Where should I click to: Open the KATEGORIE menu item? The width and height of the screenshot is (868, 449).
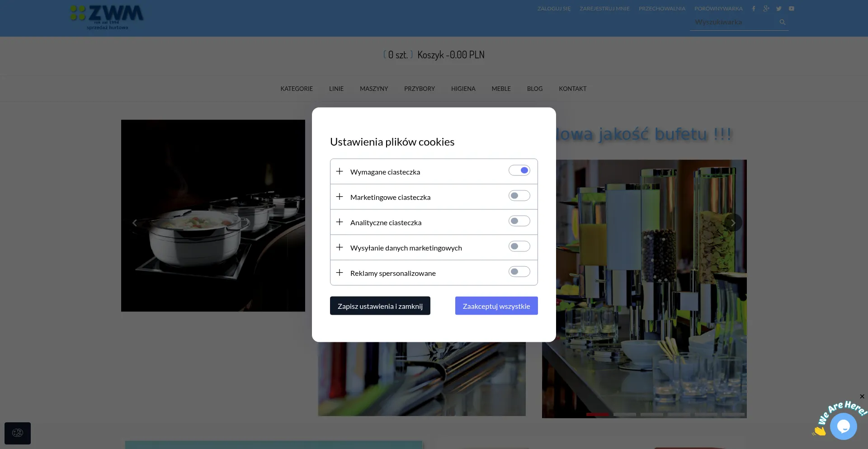click(297, 89)
